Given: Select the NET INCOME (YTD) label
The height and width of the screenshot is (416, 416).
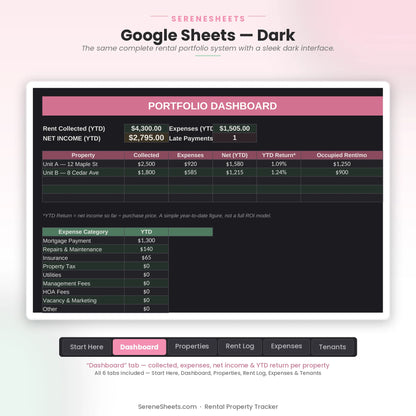Looking at the screenshot, I should pyautogui.click(x=72, y=138).
